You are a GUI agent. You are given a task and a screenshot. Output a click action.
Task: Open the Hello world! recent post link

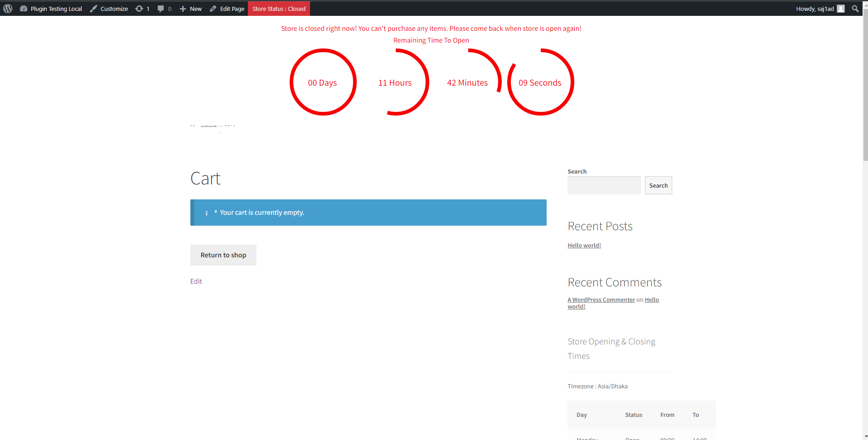[584, 245]
